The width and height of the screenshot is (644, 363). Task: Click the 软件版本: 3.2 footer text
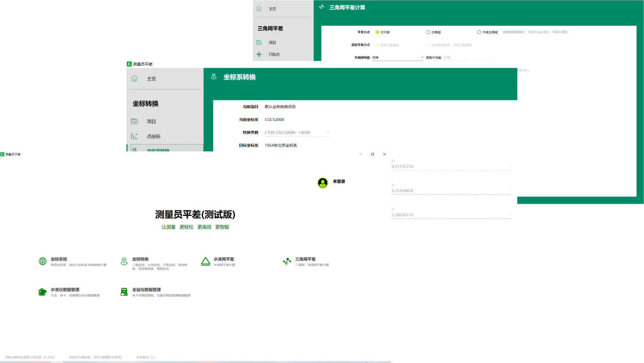(x=146, y=357)
